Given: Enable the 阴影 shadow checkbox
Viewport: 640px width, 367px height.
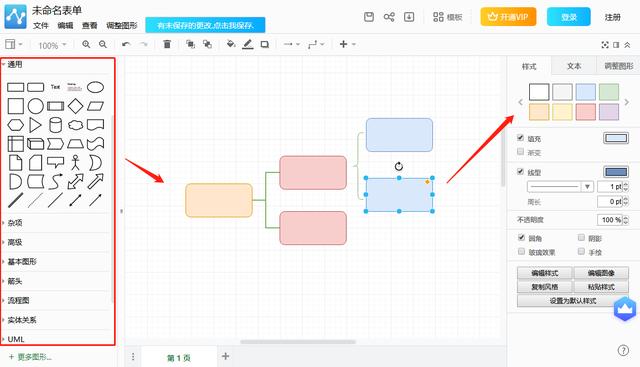Looking at the screenshot, I should 581,237.
